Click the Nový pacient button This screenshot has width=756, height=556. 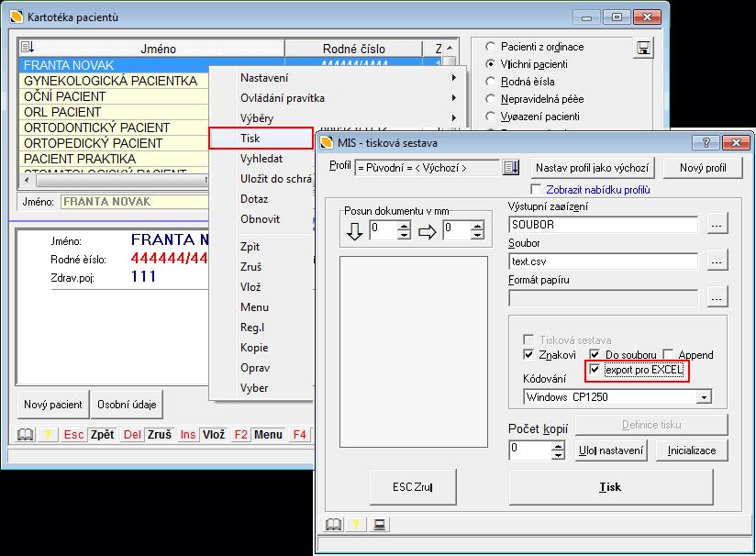point(53,405)
